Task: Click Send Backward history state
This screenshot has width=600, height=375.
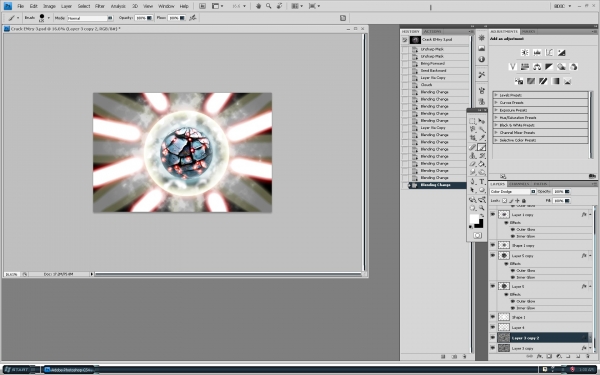Action: click(435, 71)
